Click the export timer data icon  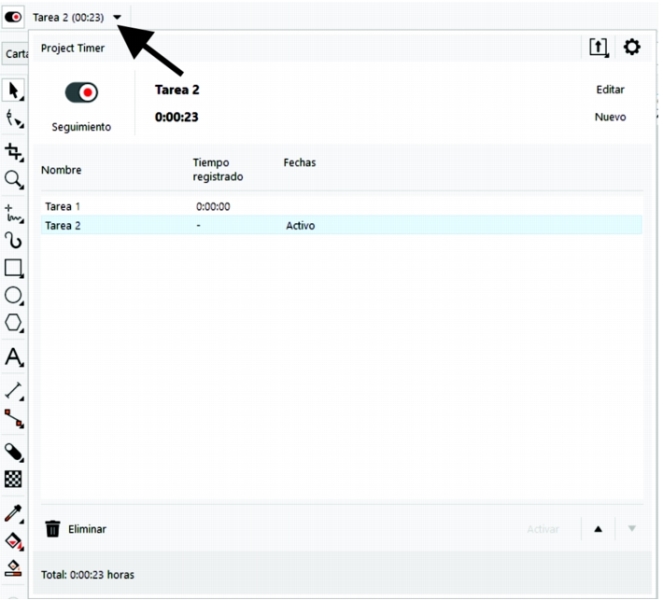598,47
